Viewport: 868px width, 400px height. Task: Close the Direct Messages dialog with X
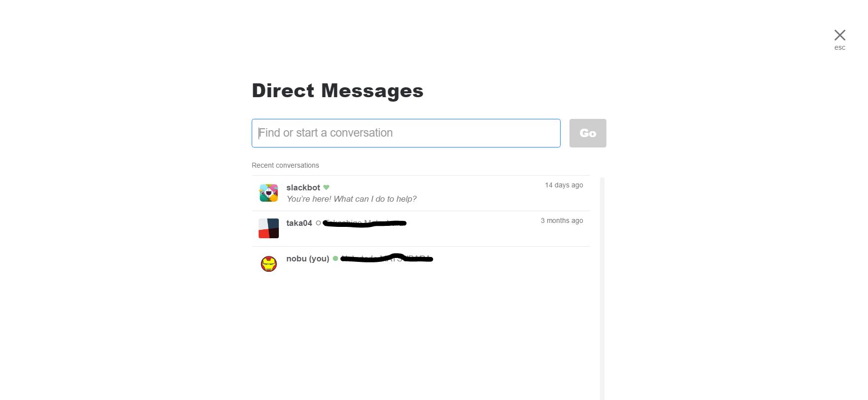[839, 35]
